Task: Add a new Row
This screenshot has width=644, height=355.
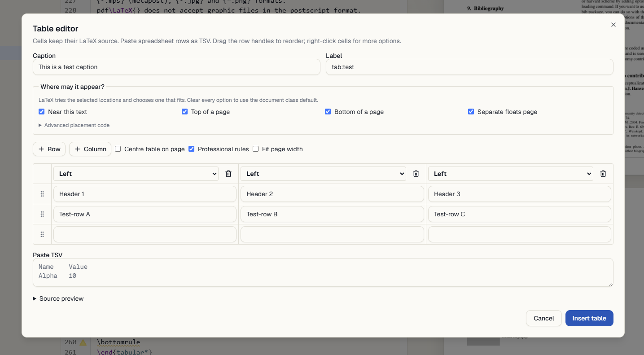Action: coord(49,149)
